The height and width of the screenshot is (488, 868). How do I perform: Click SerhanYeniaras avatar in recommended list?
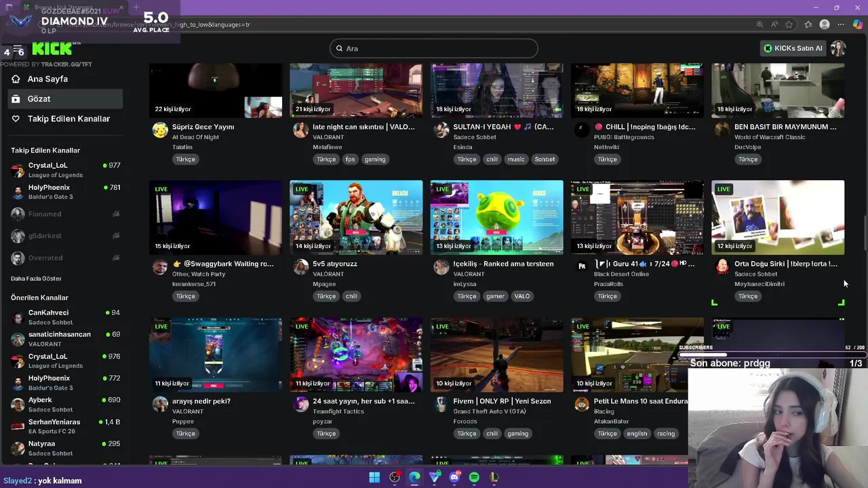click(x=18, y=426)
